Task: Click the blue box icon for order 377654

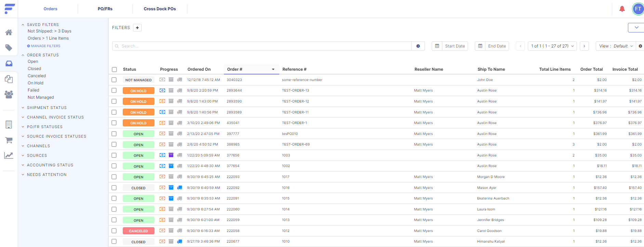Action: pos(171,166)
